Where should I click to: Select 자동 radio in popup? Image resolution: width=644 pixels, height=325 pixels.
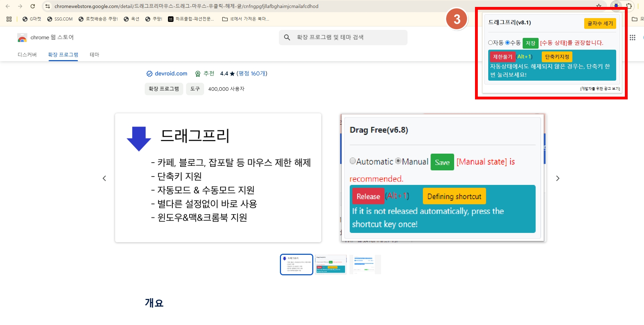tap(490, 43)
